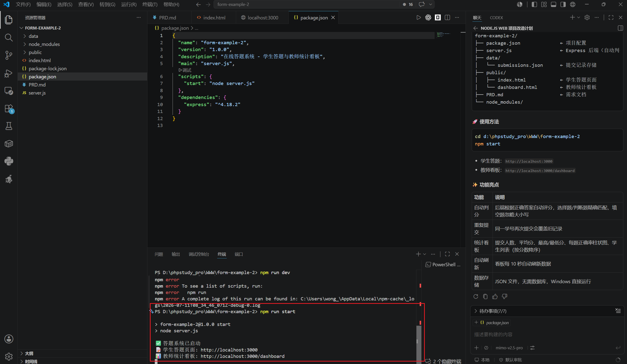This screenshot has height=364, width=627.
Task: Open http://localhost:3000/dashboard link in chat
Action: pos(540,171)
